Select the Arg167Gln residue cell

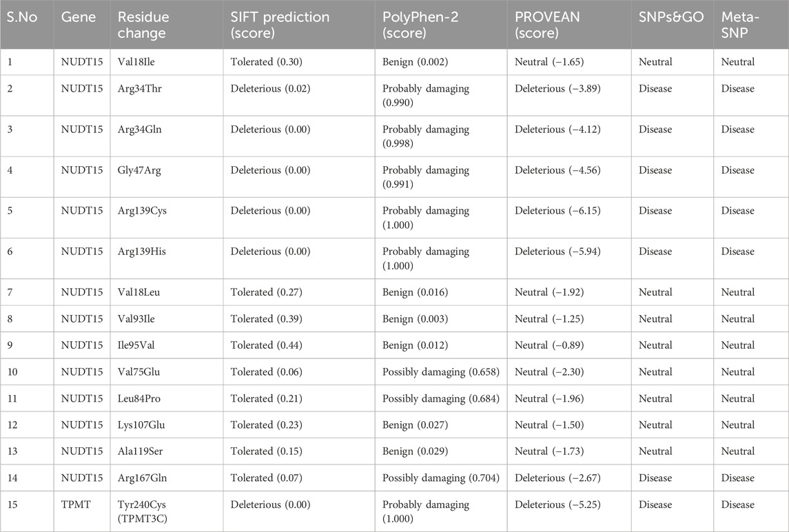(x=143, y=478)
